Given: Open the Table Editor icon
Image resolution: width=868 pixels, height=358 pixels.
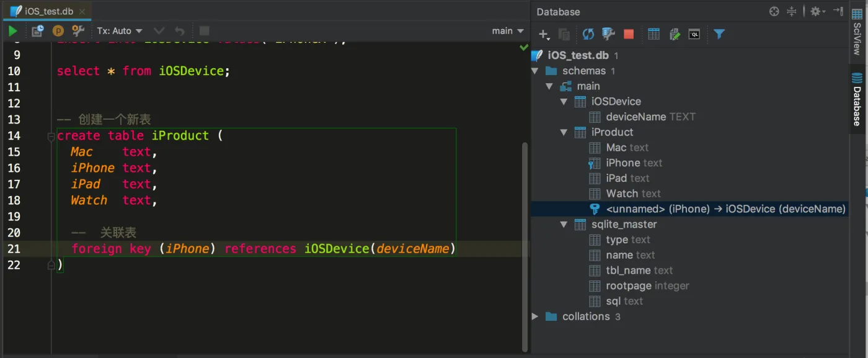Looking at the screenshot, I should tap(653, 34).
